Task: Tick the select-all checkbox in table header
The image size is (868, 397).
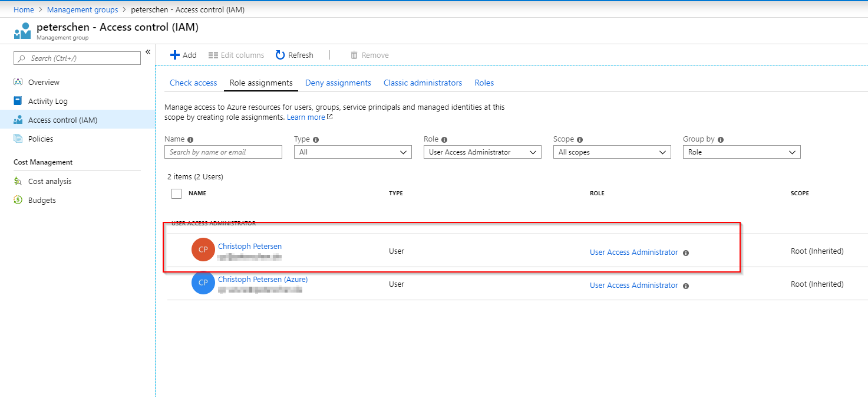Action: click(176, 193)
